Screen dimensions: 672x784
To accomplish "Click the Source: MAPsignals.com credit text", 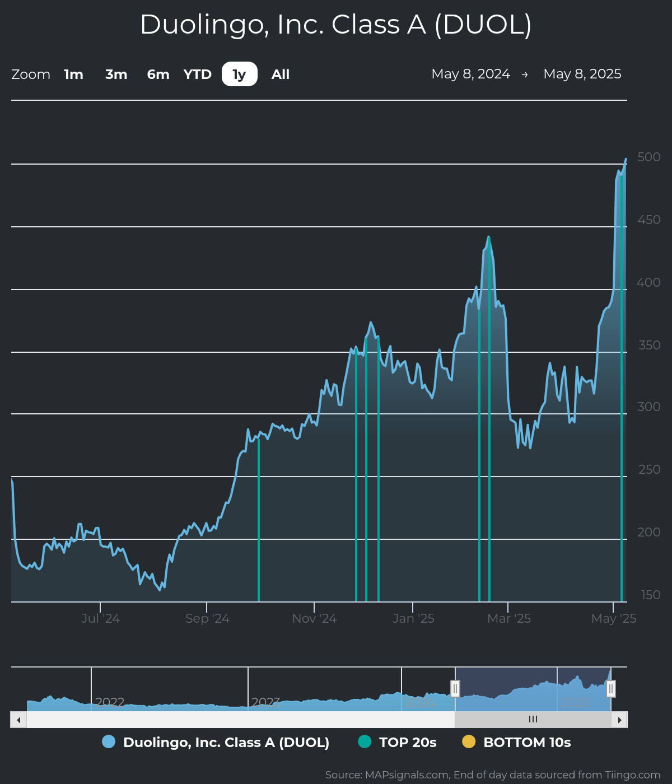I will (493, 775).
